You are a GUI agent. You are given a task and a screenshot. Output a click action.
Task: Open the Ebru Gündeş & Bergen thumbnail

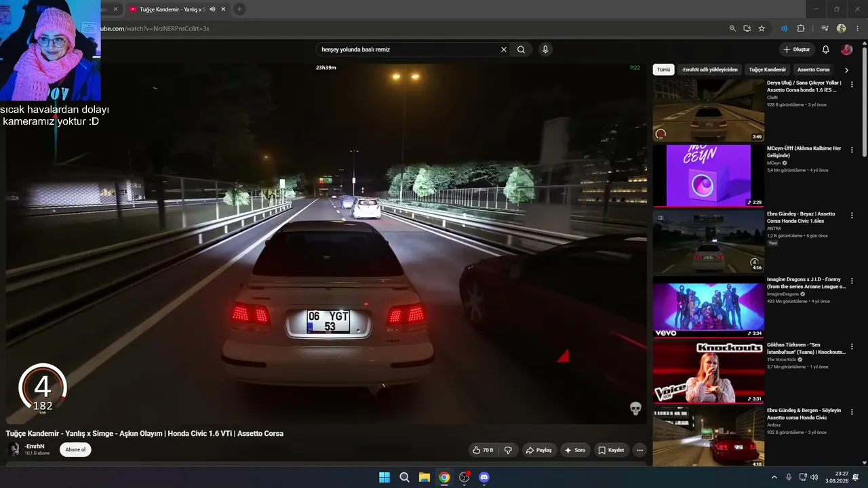pyautogui.click(x=709, y=436)
